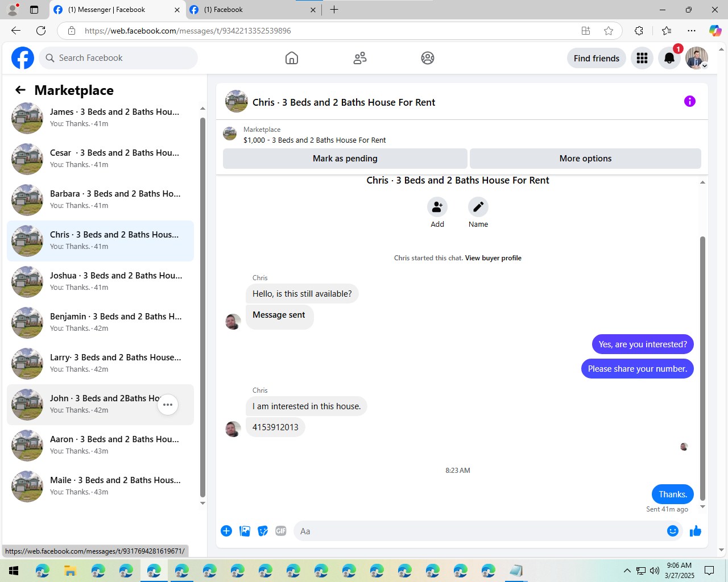Open Windows Start menu

pyautogui.click(x=14, y=571)
